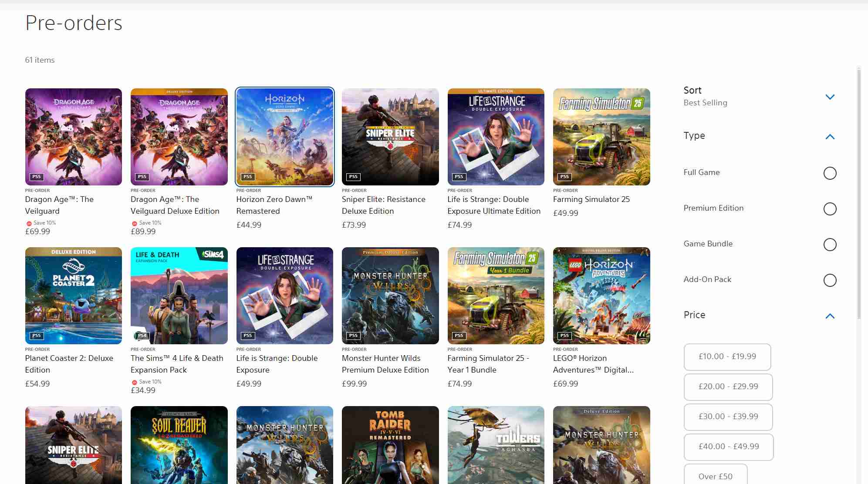Filter by £40.00 - £49.99 price range
Viewport: 868px width, 484px height.
(728, 447)
